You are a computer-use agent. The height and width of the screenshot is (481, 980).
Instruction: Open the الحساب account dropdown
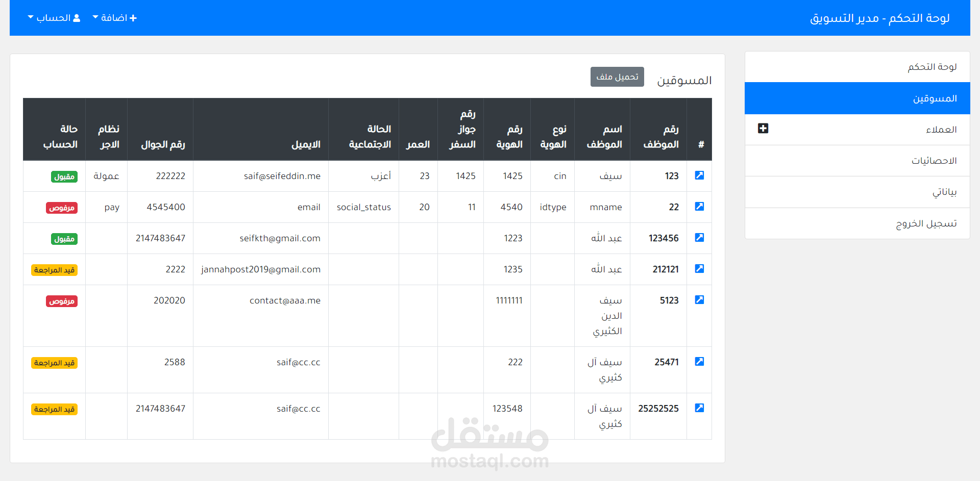click(54, 18)
